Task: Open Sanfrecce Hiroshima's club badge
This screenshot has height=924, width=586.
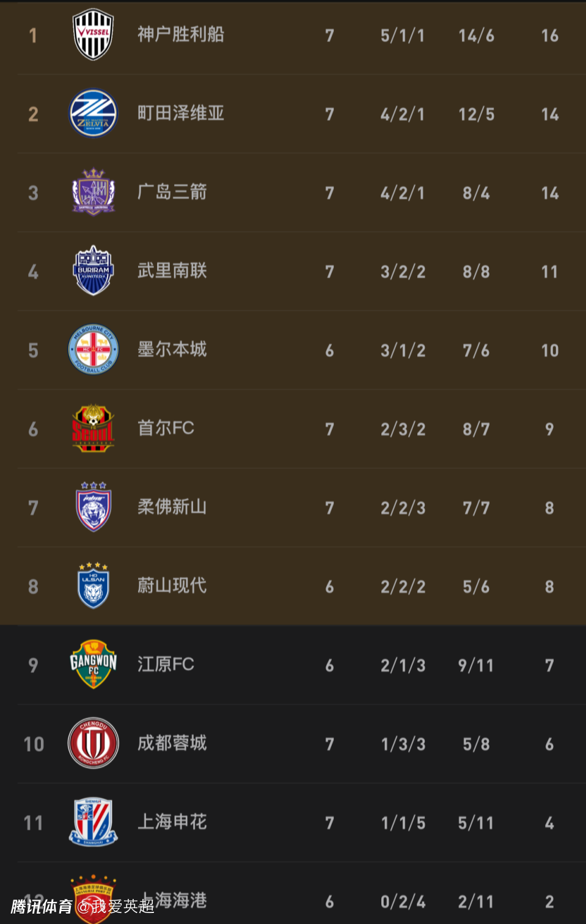Action: pyautogui.click(x=93, y=192)
